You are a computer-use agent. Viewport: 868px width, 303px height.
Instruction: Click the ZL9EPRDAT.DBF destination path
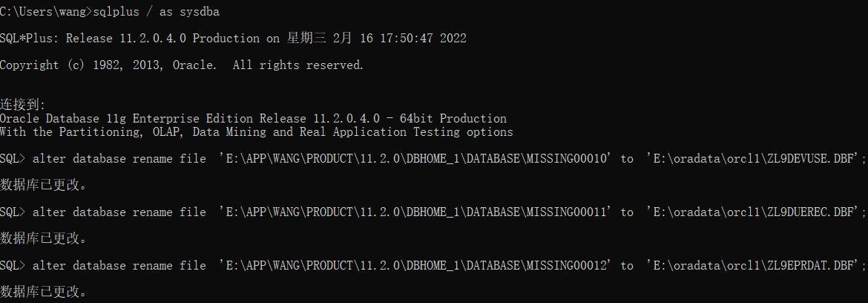[753, 266]
